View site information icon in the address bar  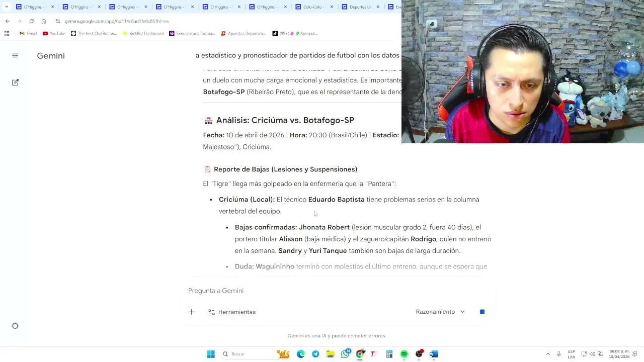coord(58,21)
